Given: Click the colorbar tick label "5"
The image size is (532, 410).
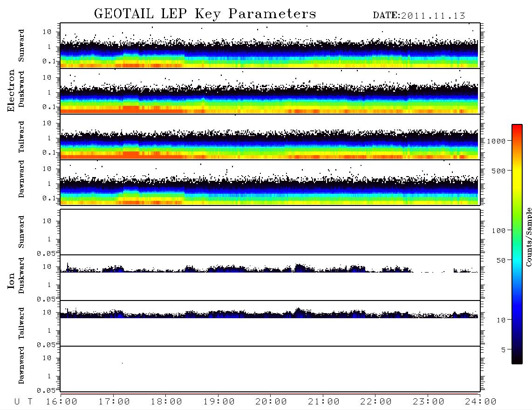Looking at the screenshot, I should pyautogui.click(x=504, y=350).
